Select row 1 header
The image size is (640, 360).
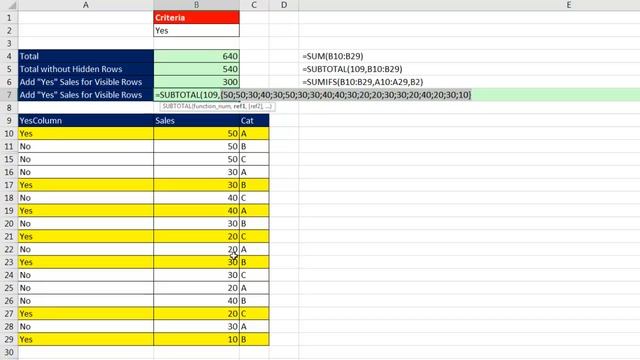coord(9,18)
